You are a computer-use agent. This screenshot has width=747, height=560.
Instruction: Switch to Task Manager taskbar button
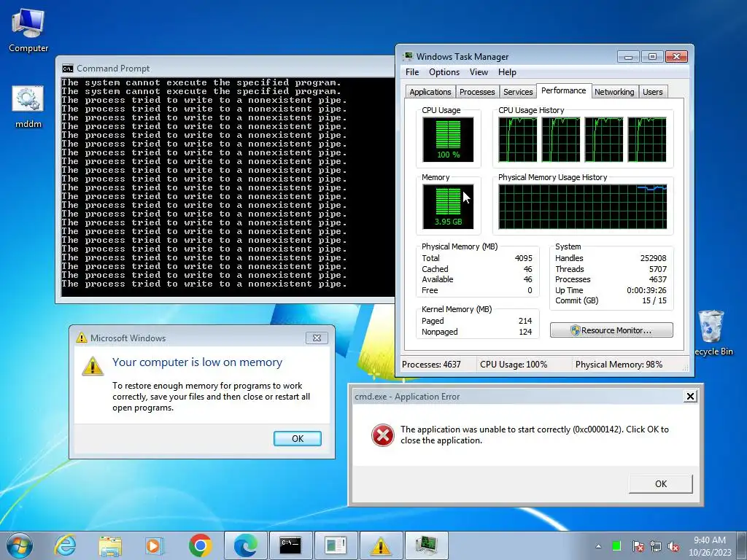[x=426, y=545]
